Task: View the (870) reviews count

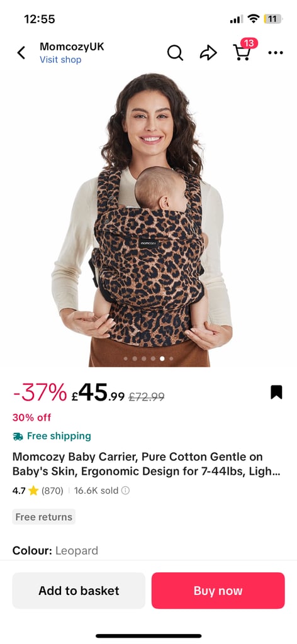Action: coord(52,491)
